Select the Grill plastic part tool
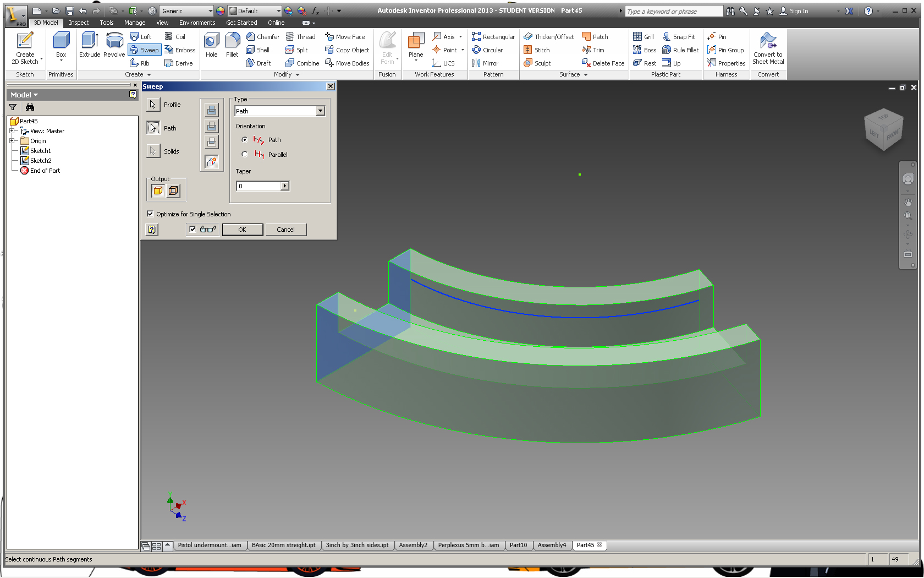Viewport: 924px width, 578px height. (x=643, y=37)
